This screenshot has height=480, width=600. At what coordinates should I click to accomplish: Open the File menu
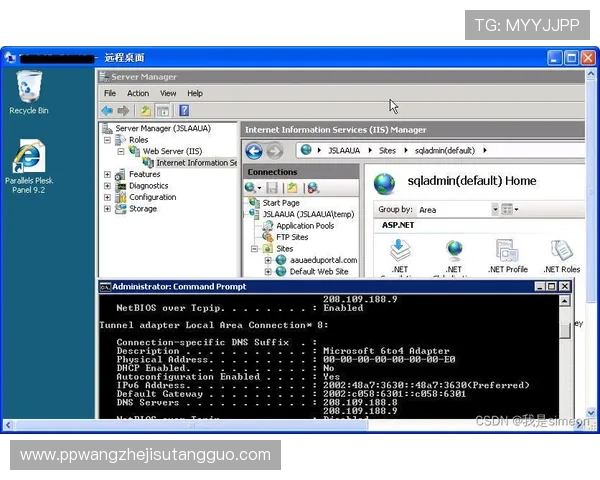(x=110, y=93)
